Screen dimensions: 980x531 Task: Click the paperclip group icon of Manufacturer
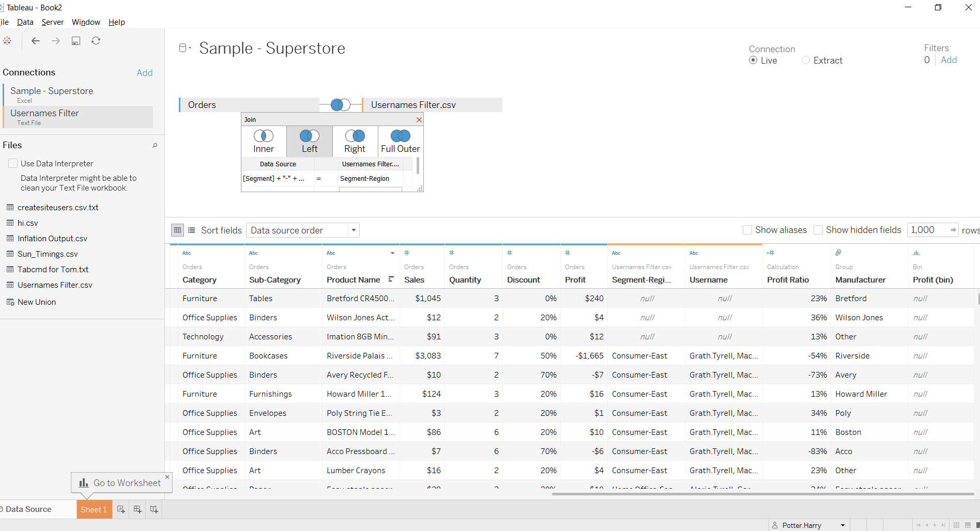pos(838,253)
